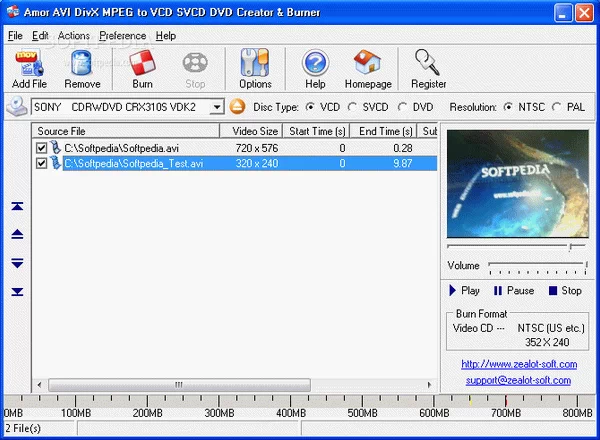Viewport: 600px width, 440px height.
Task: Open the Options tools icon
Action: pos(254,62)
